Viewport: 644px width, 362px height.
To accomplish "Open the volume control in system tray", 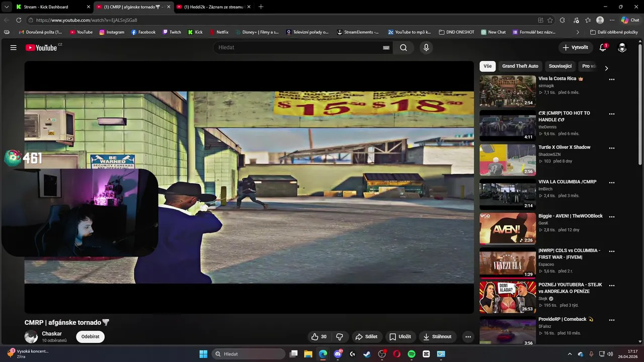I will click(610, 354).
